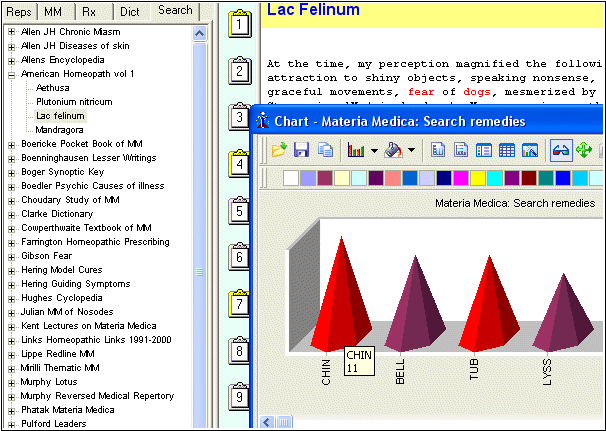Click clipboard number 4
Screen dimensions: 606x431
(x=240, y=164)
